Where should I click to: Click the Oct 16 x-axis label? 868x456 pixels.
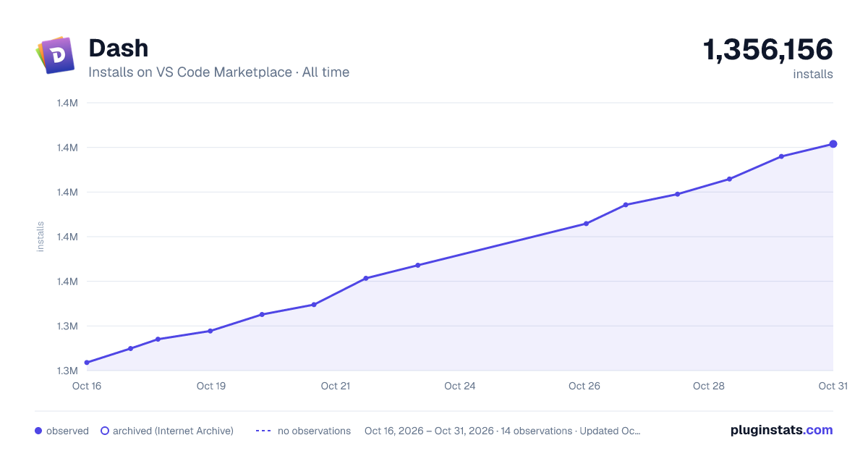pos(87,386)
